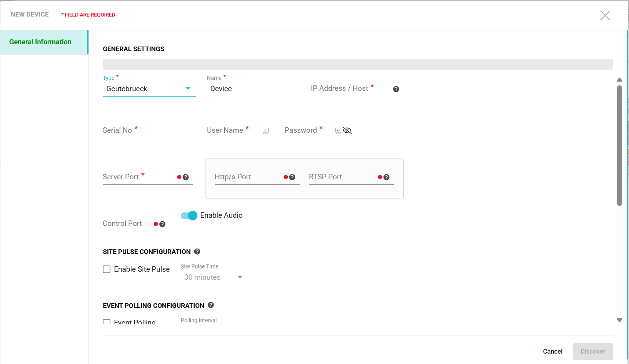Click help icon beside IP Address / Host

pos(396,89)
